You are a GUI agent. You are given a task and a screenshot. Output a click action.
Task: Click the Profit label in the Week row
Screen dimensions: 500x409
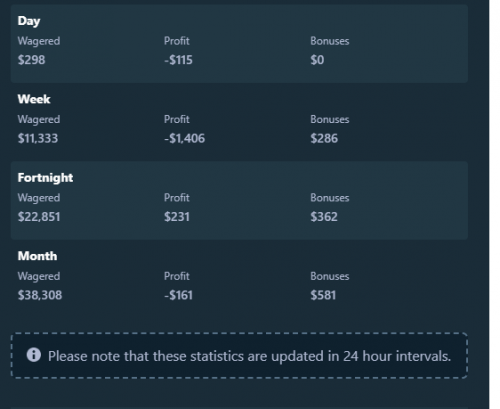[x=177, y=119]
